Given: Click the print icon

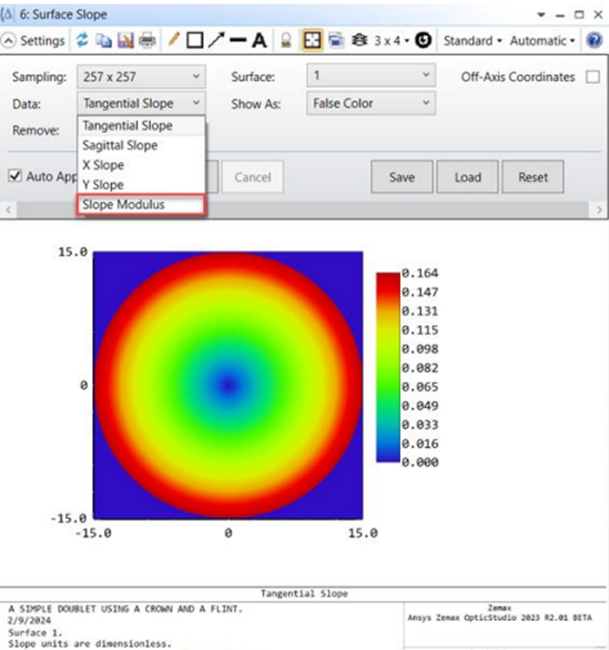Looking at the screenshot, I should pyautogui.click(x=147, y=41).
